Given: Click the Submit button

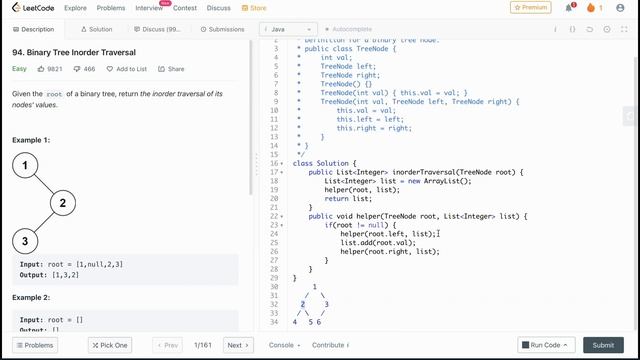Looking at the screenshot, I should pyautogui.click(x=603, y=345).
